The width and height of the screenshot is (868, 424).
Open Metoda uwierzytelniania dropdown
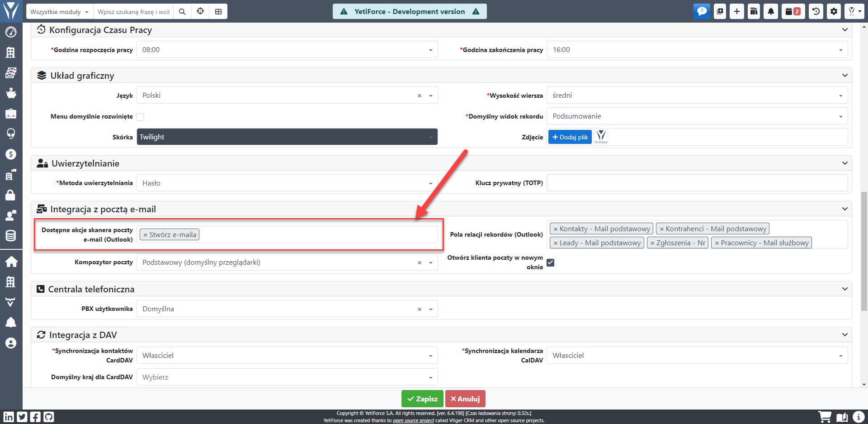287,183
